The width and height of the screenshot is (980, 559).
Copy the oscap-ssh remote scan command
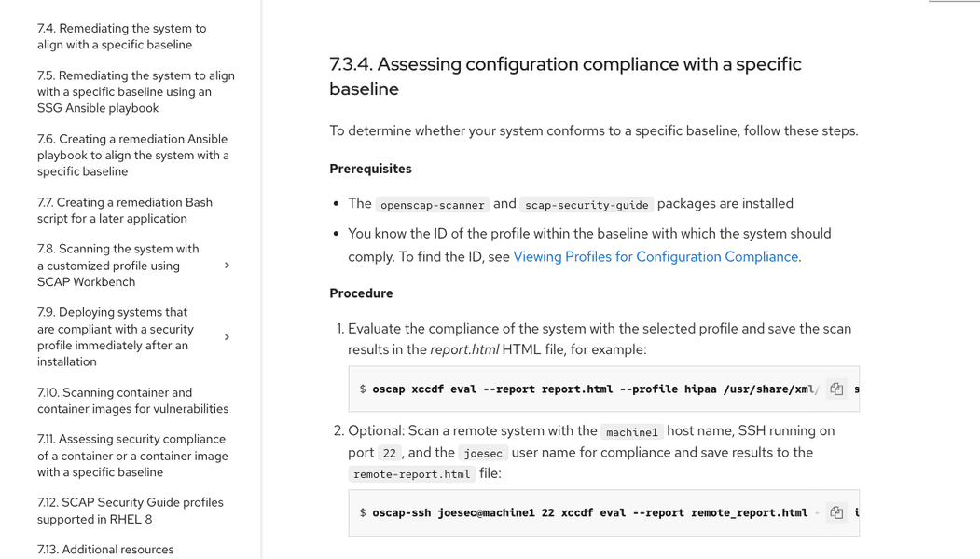click(836, 512)
